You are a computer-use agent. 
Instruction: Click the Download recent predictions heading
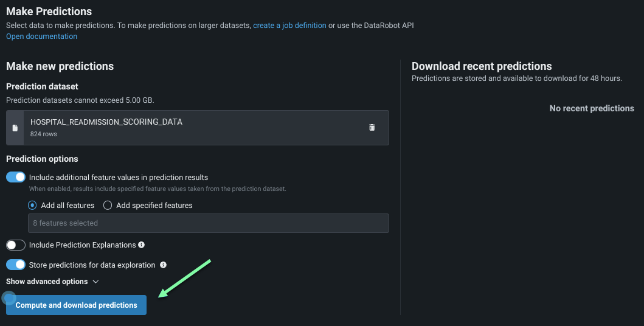point(482,66)
